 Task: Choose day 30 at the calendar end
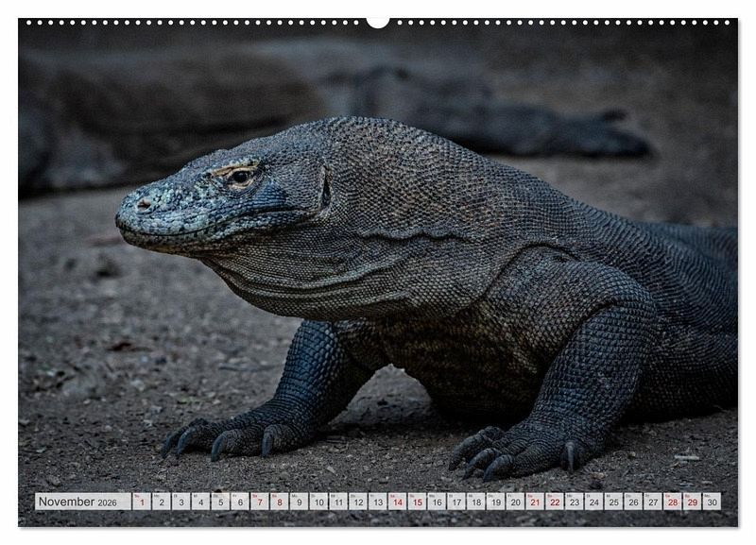(712, 502)
